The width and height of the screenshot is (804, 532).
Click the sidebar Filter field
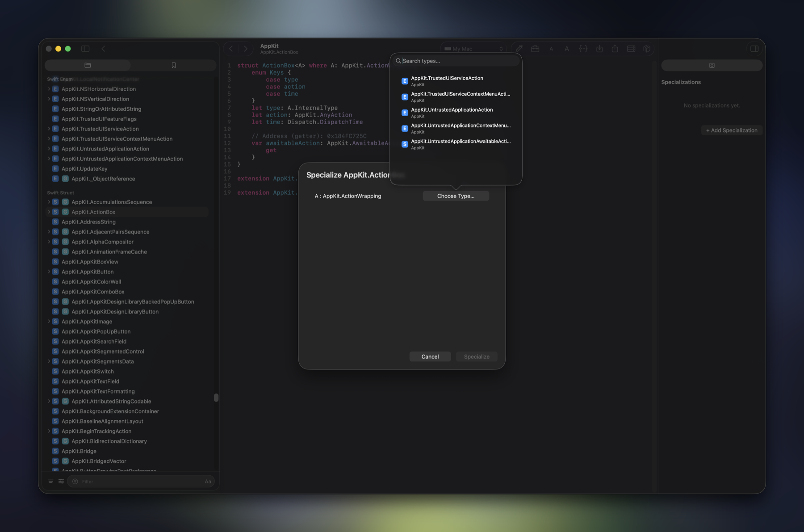coord(141,482)
